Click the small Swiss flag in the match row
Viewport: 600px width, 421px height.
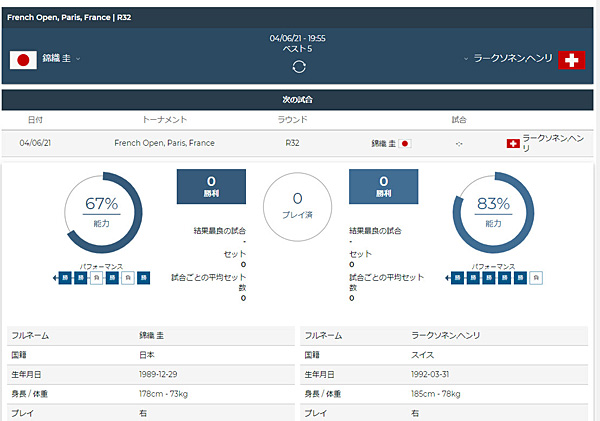513,144
